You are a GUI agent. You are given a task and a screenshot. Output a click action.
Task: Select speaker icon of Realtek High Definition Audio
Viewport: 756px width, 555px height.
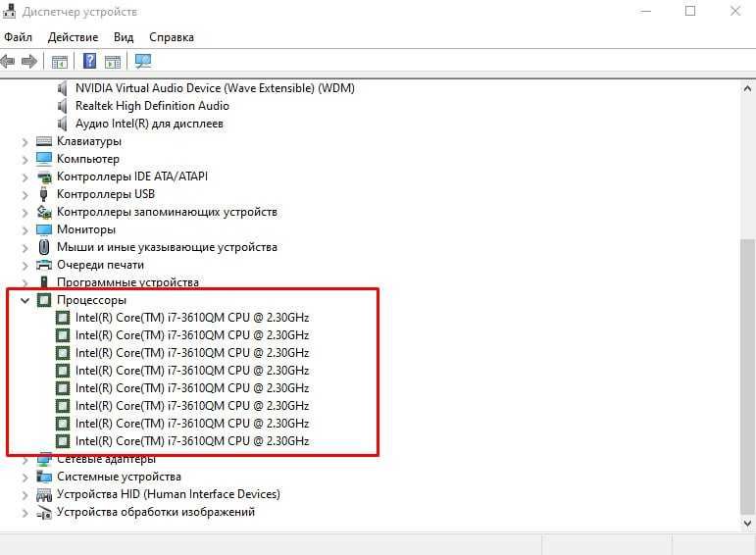click(x=62, y=106)
